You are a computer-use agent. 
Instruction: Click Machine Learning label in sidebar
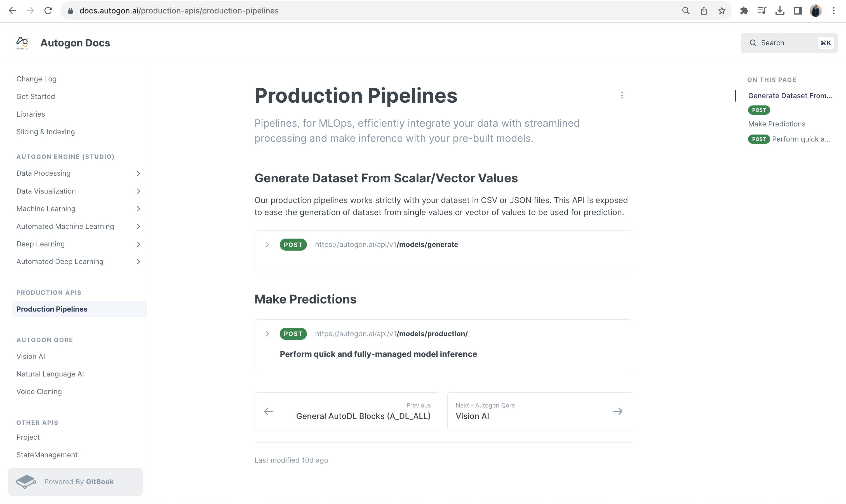pyautogui.click(x=46, y=209)
